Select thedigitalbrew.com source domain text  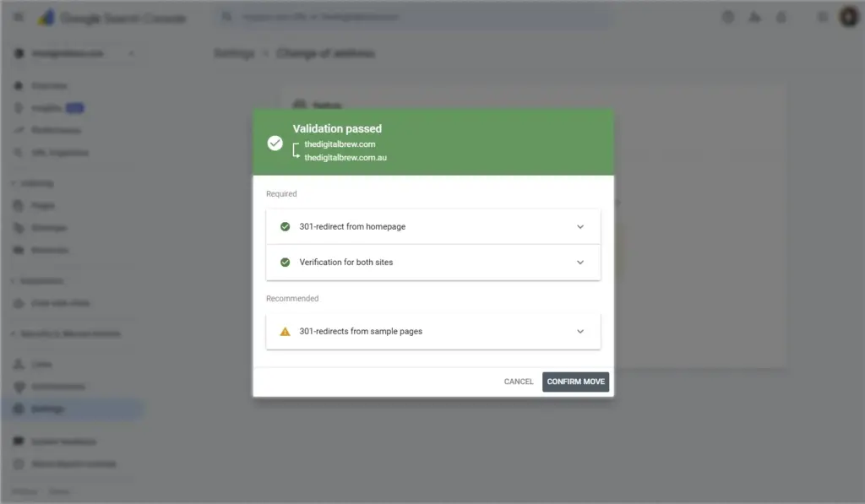[x=340, y=144]
